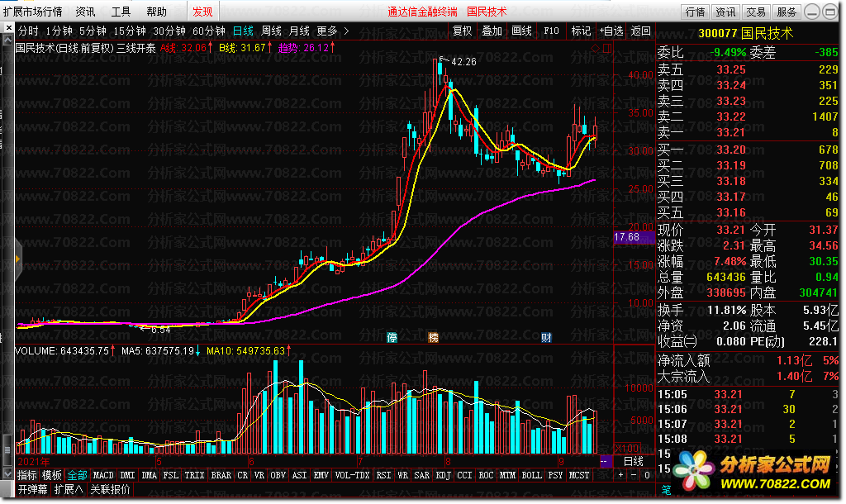Select the RSI indicator

click(383, 475)
